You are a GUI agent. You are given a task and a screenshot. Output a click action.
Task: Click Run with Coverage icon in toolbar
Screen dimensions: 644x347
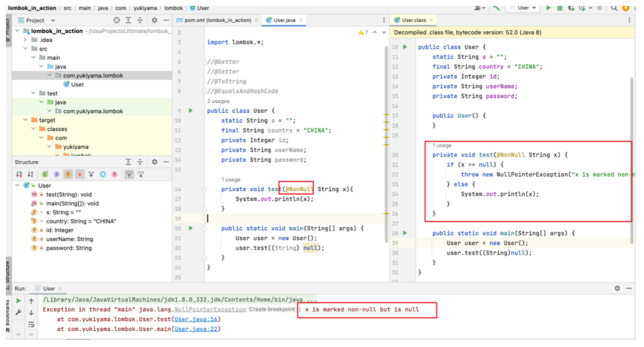571,8
